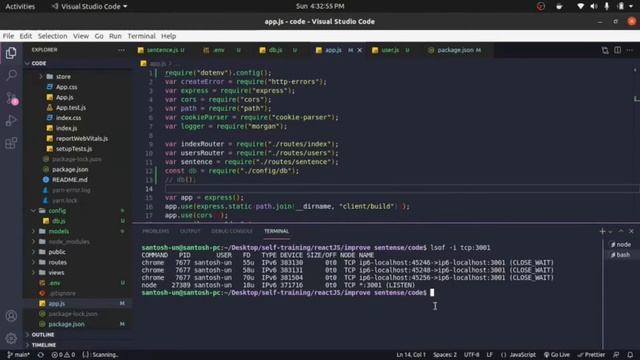Close the app.js editor tab
Viewport: 640px width, 360px height.
pyautogui.click(x=360, y=50)
